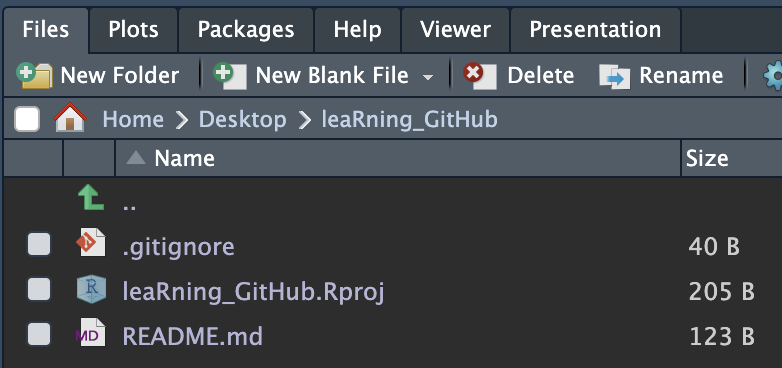
Task: Click the New Folder icon
Action: coord(34,75)
